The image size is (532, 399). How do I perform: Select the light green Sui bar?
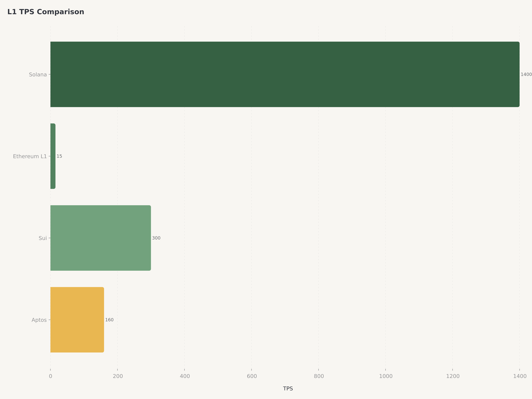100,238
